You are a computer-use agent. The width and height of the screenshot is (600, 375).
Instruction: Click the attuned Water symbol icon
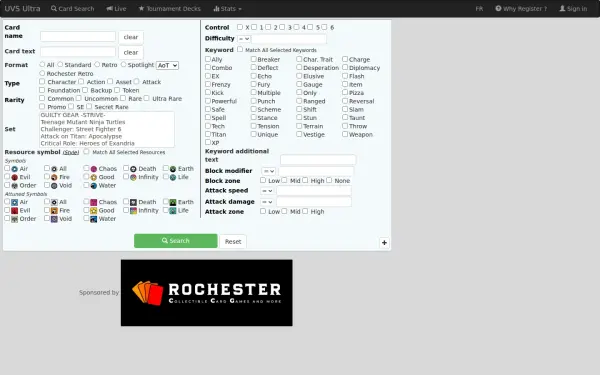pyautogui.click(x=94, y=219)
